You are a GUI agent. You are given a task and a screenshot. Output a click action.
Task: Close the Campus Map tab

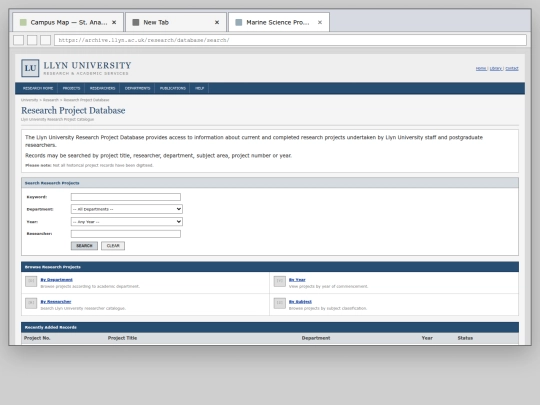[x=114, y=22]
